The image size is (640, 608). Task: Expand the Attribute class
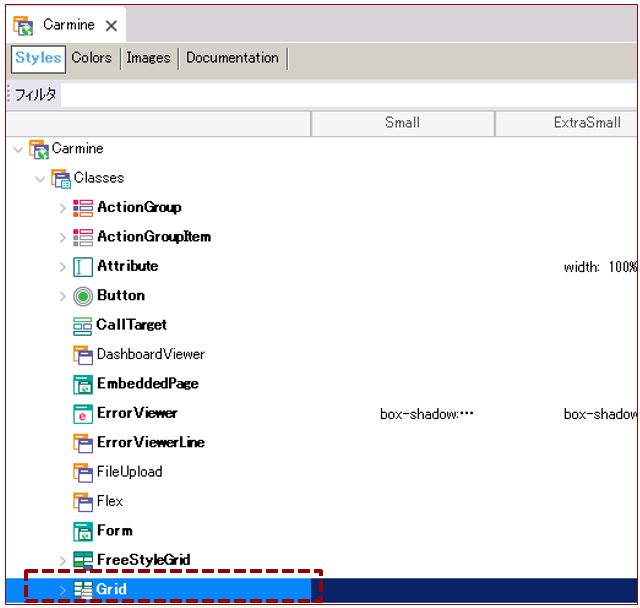pos(62,267)
